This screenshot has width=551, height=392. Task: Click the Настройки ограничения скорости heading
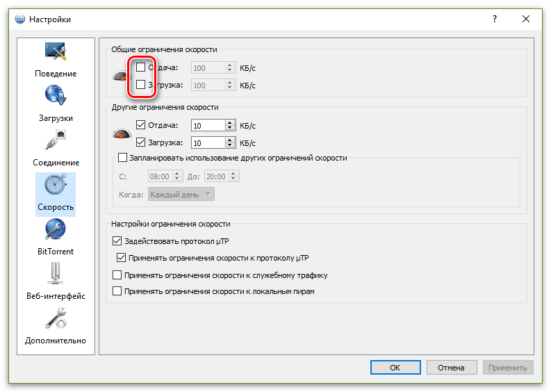click(171, 224)
